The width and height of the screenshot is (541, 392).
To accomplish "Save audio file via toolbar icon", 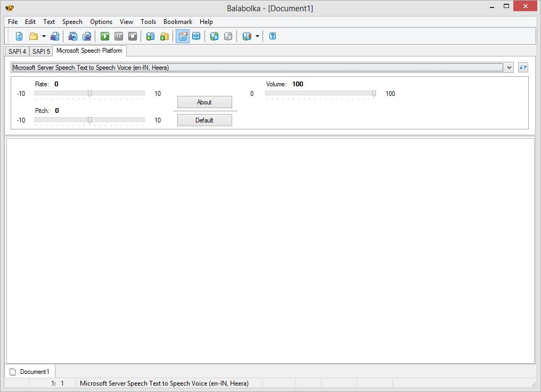I will pyautogui.click(x=73, y=36).
